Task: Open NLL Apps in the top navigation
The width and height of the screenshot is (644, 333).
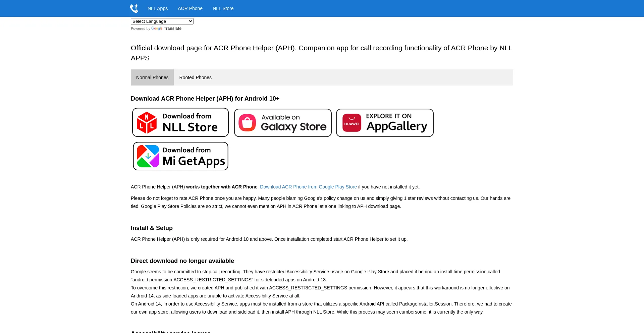Action: (158, 8)
